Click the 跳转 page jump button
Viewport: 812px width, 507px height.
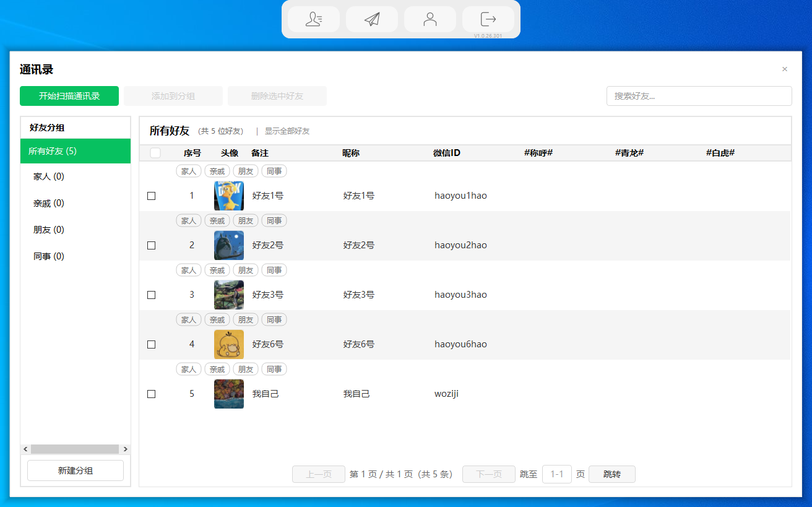pos(611,474)
